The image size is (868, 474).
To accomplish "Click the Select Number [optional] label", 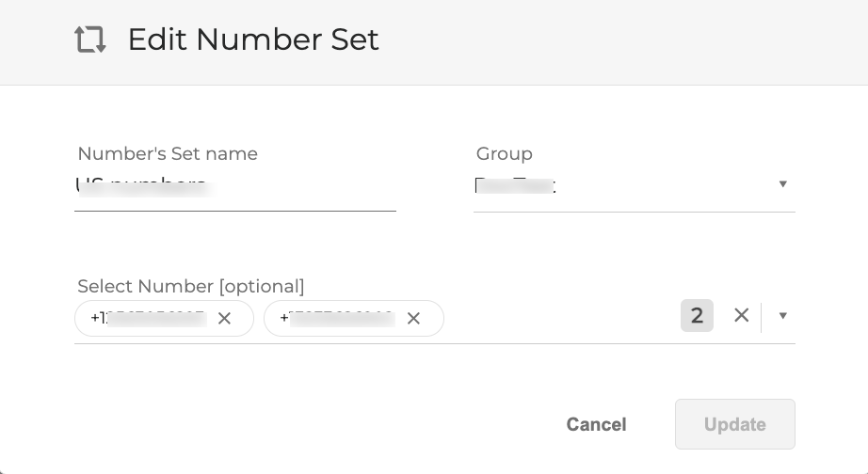I will [x=191, y=286].
